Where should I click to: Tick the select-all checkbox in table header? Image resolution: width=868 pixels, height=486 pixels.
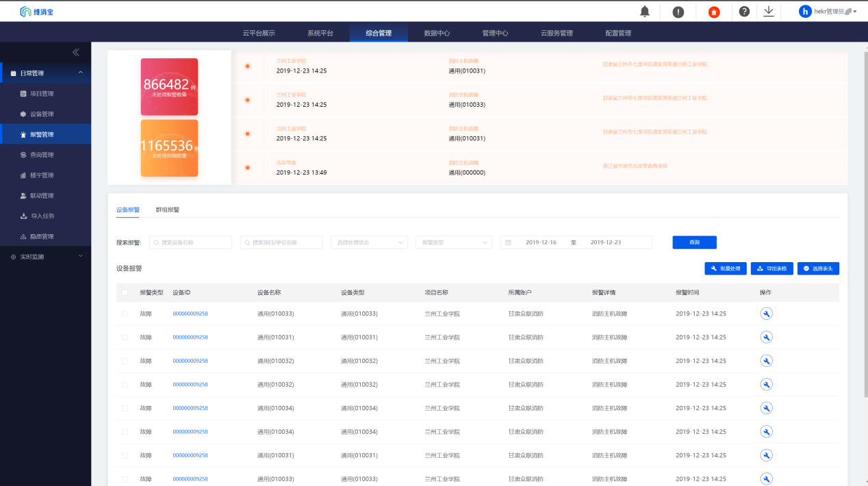tap(125, 292)
